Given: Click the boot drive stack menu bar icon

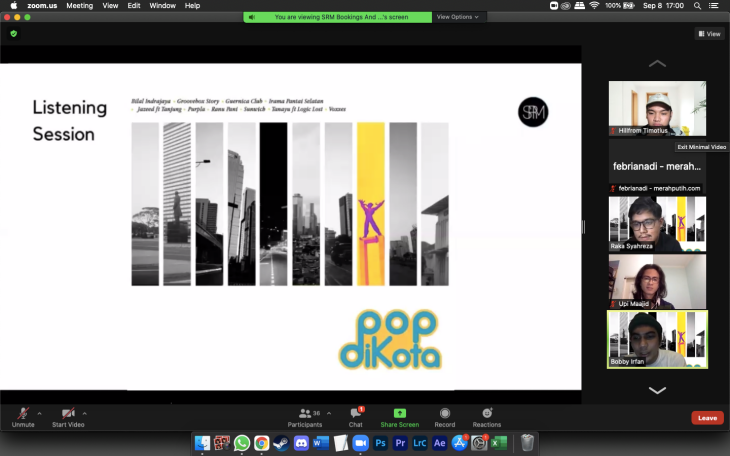Looking at the screenshot, I should [579, 6].
